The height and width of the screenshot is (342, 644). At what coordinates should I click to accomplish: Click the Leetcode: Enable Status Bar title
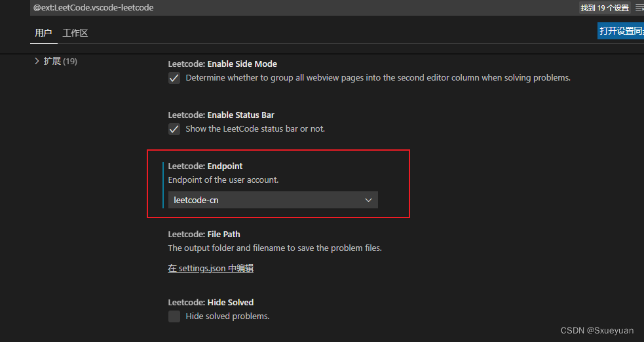(x=221, y=115)
